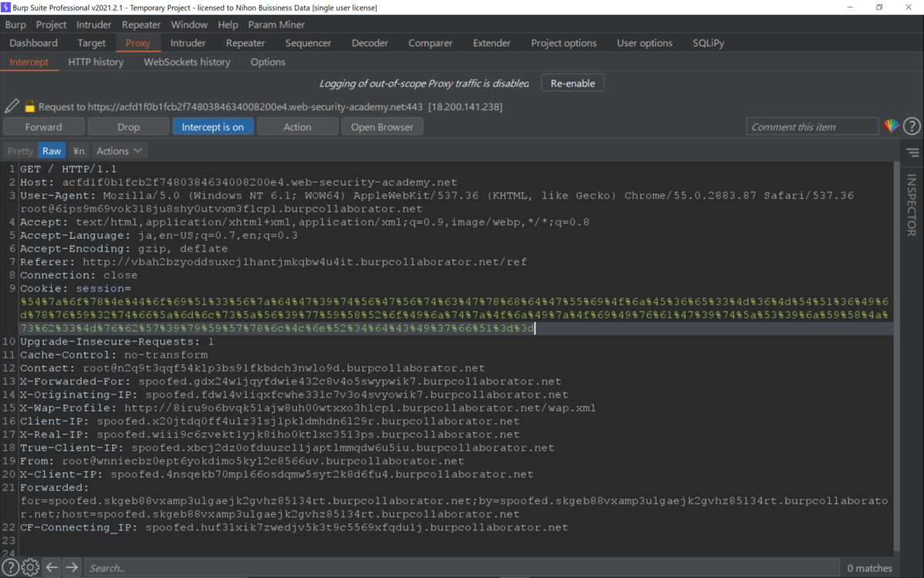Open search help icon at bottom left
924x578 pixels.
tap(11, 568)
